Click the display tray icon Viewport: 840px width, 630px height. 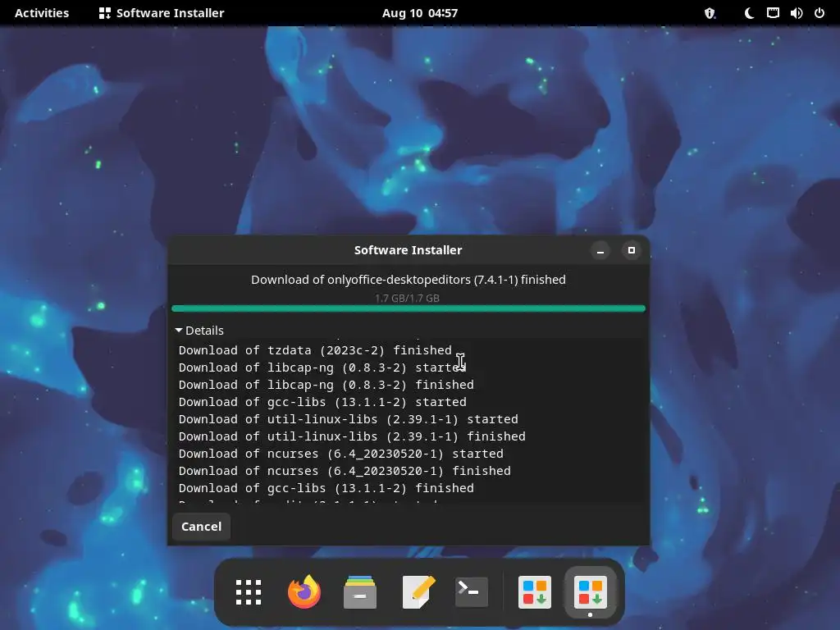click(773, 13)
